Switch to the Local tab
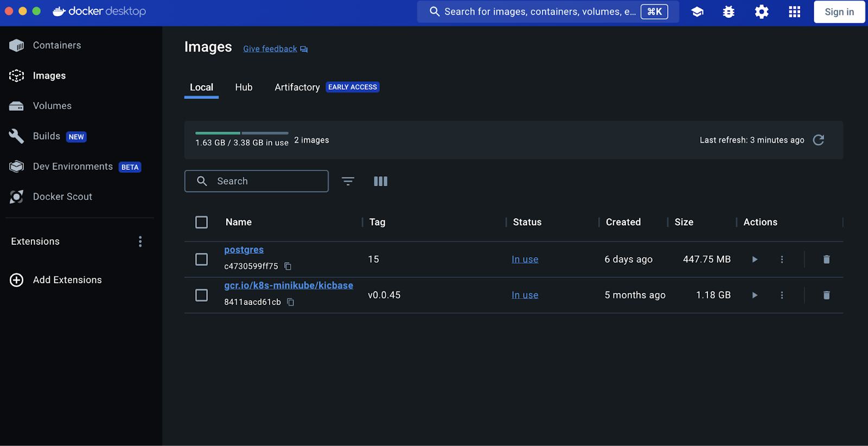The image size is (868, 446). click(201, 87)
